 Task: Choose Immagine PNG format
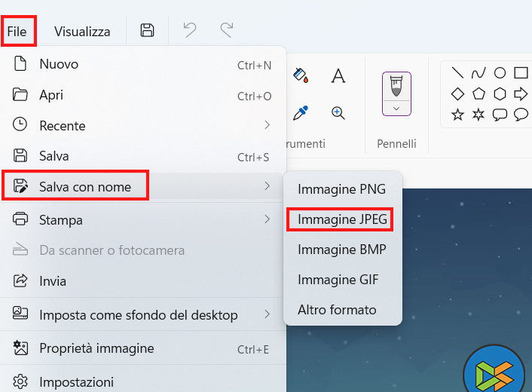coord(342,189)
